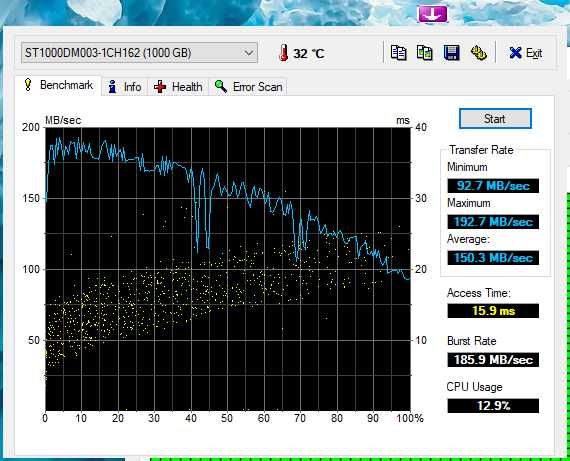The height and width of the screenshot is (461, 570).
Task: Click the blue Info tab icon
Action: coord(112,87)
